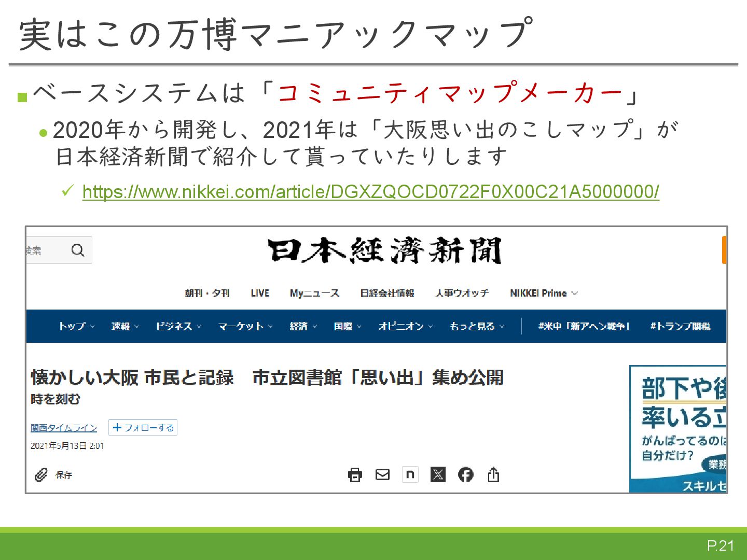Click the 時を刻む subheading text
Viewport: 747px width, 560px height.
[56, 399]
